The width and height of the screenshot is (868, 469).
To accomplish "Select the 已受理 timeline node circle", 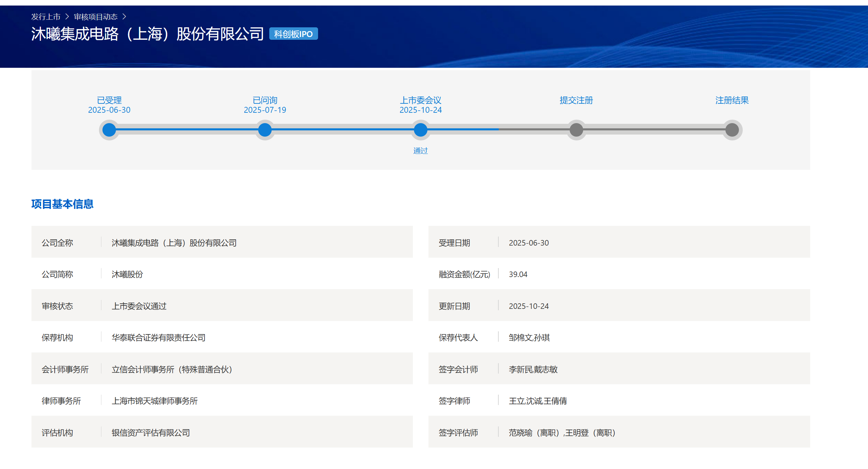I will [109, 130].
